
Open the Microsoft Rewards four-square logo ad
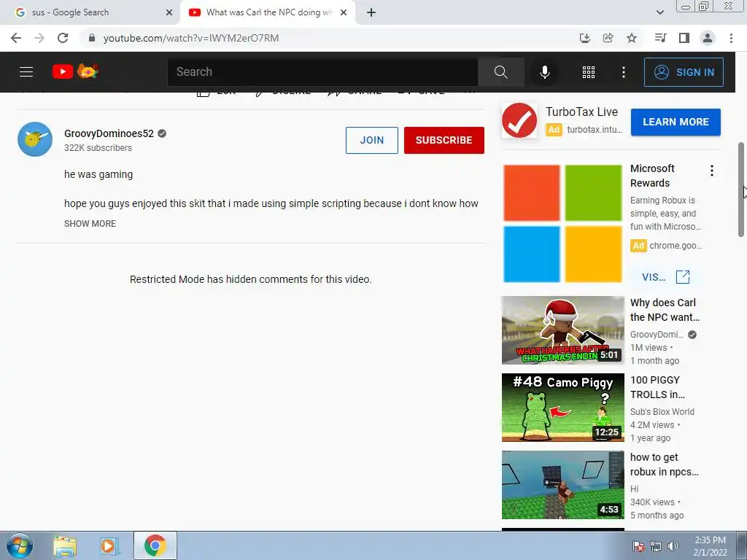[x=562, y=223]
